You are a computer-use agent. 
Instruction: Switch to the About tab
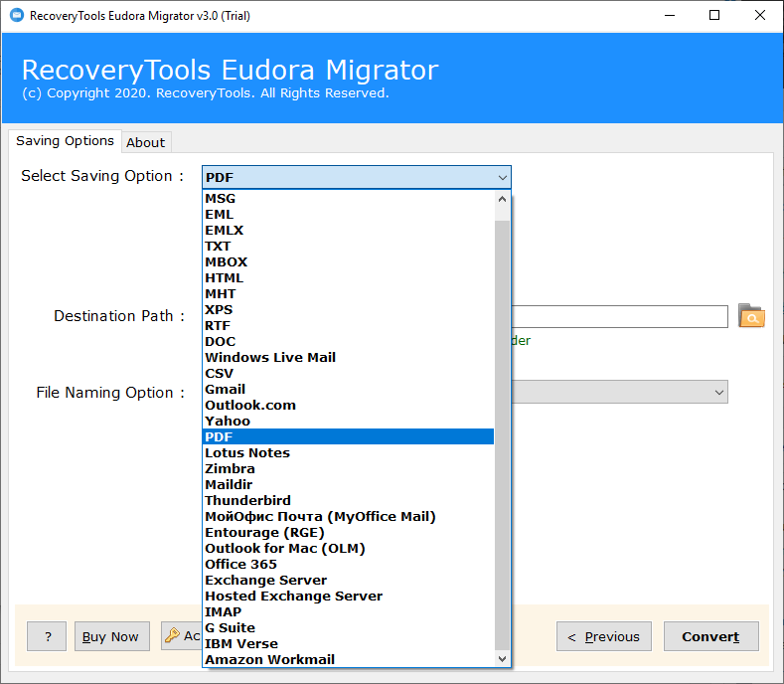tap(145, 142)
